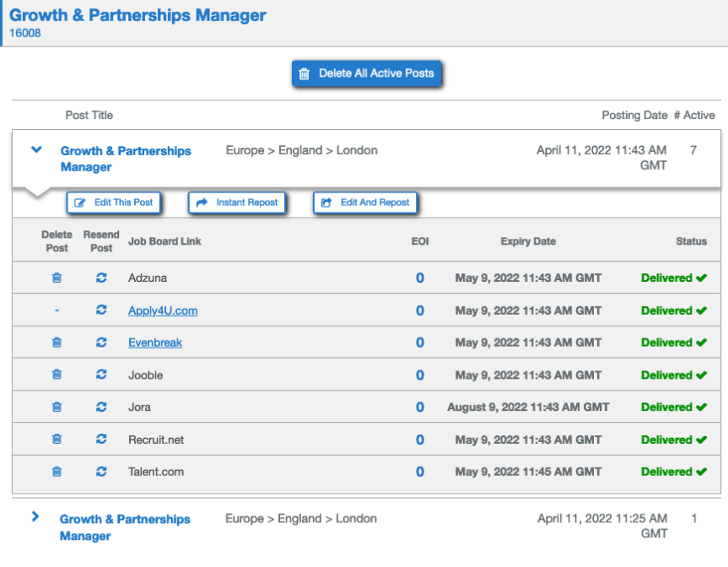The height and width of the screenshot is (567, 728).
Task: Click the Edit And Repost button
Action: pos(365,202)
